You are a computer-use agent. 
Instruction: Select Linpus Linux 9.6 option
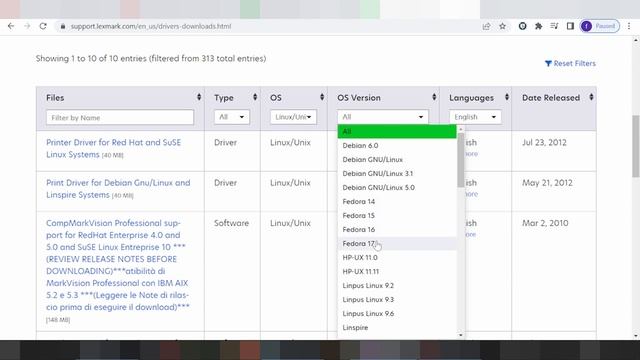pyautogui.click(x=397, y=313)
